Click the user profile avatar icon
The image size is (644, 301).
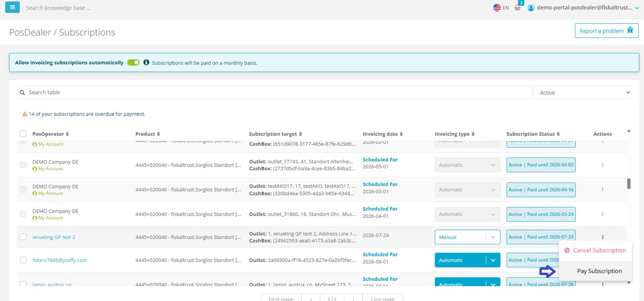(x=531, y=7)
